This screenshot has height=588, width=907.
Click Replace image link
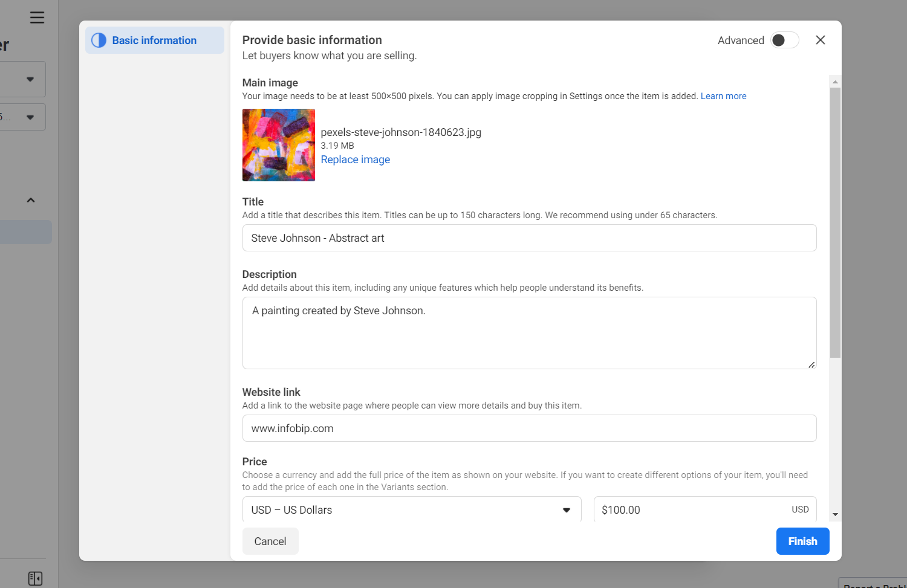355,160
